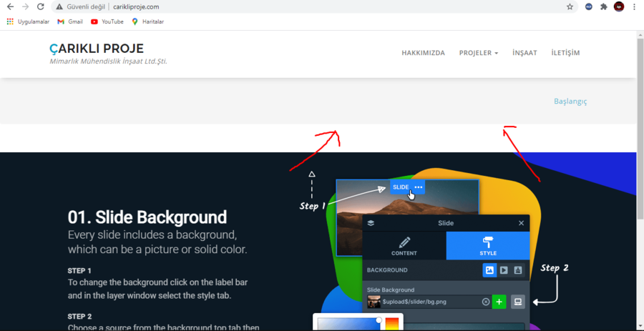Screen dimensions: 644x331
Task: Open the Chrome profile avatar
Action: click(x=619, y=6)
